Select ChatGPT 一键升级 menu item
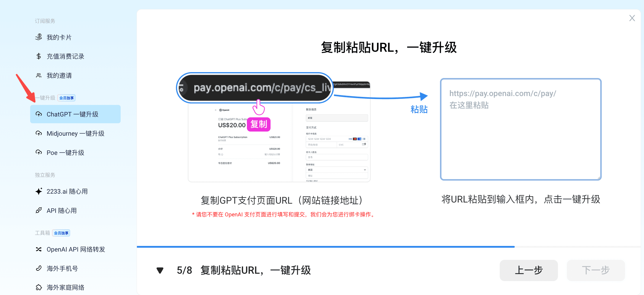Screen dimensions: 644x295 (x=75, y=114)
